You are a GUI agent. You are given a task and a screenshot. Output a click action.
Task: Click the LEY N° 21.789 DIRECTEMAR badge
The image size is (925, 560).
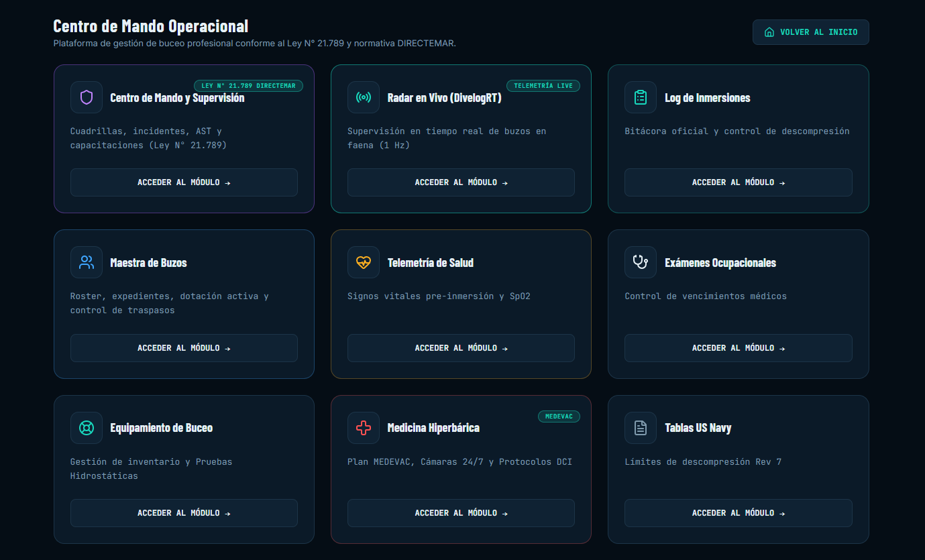(x=248, y=86)
